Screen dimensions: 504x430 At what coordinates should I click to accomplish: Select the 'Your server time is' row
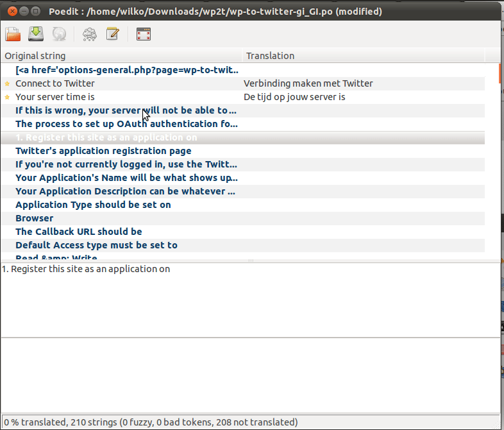coord(242,97)
